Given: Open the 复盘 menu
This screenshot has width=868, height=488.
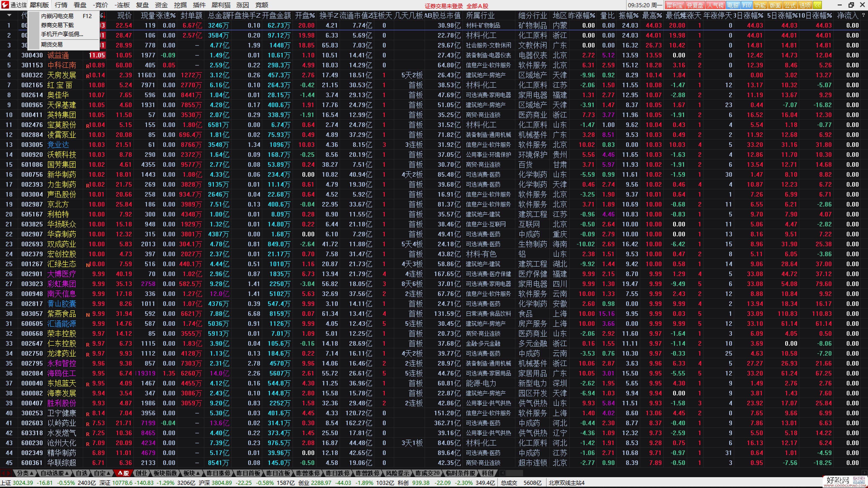Looking at the screenshot, I should click(x=142, y=5).
